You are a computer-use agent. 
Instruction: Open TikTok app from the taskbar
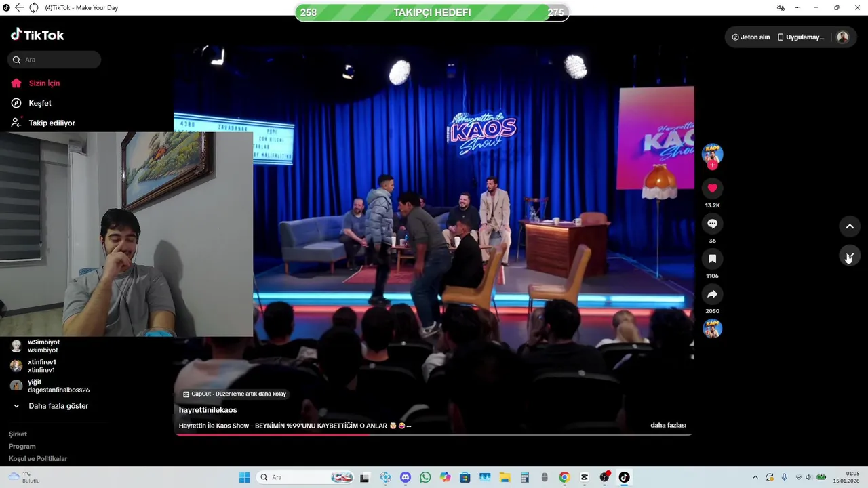pos(624,477)
